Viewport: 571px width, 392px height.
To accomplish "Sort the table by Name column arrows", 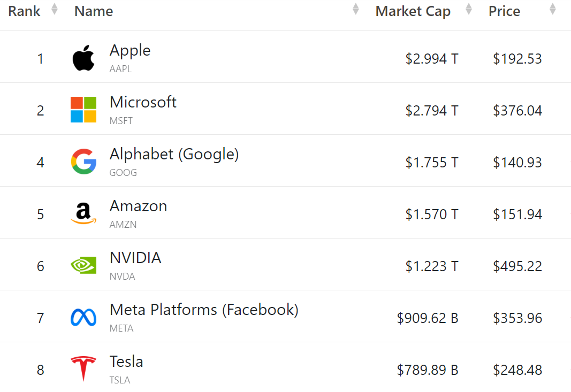I will pyautogui.click(x=357, y=9).
